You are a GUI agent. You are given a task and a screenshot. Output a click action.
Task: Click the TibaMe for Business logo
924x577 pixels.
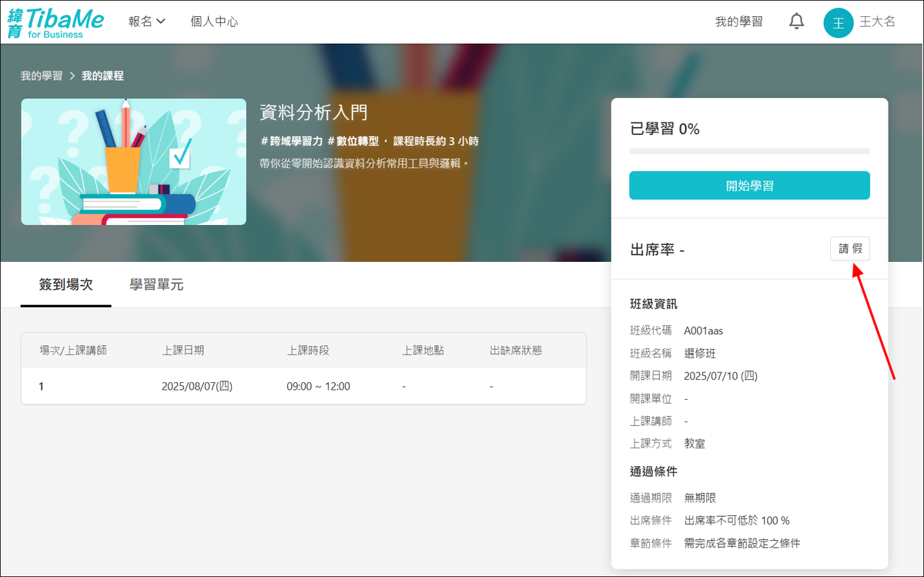[55, 22]
